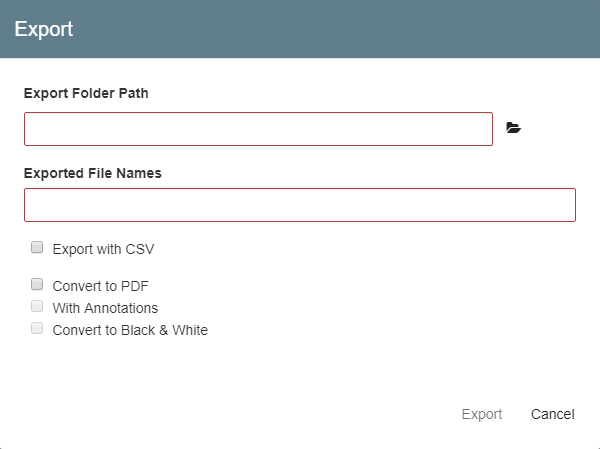Check the Convert to Black & White box
The height and width of the screenshot is (449, 600).
pos(37,328)
